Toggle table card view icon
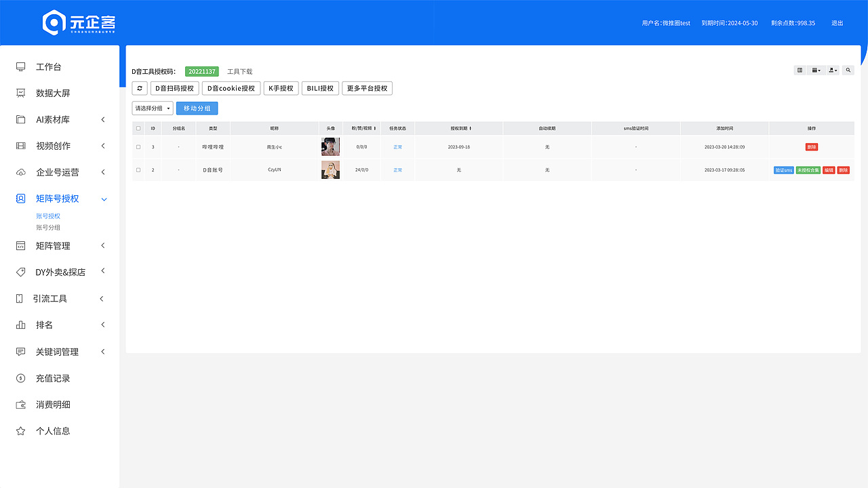Image resolution: width=868 pixels, height=488 pixels. coord(800,70)
